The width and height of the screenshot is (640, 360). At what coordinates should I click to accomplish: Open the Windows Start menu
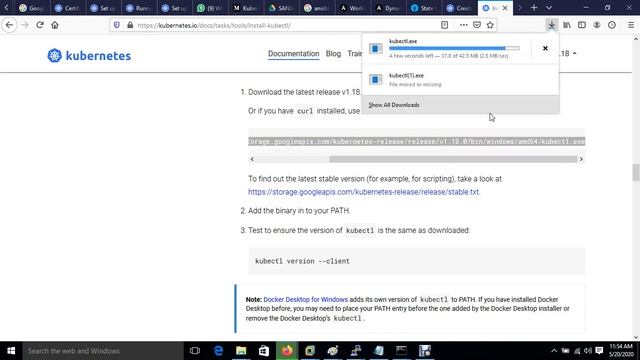[11, 351]
